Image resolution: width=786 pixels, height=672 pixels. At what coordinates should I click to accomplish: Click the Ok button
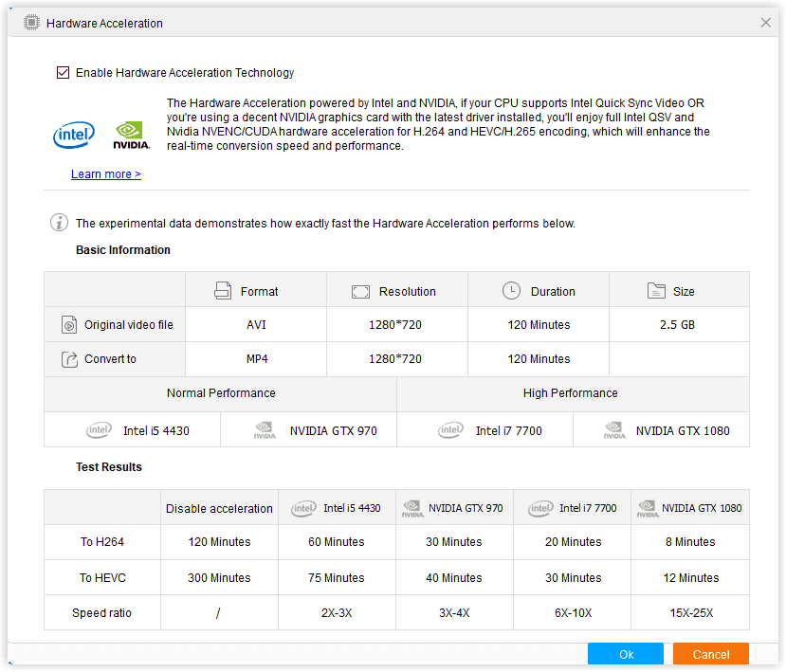pyautogui.click(x=626, y=654)
